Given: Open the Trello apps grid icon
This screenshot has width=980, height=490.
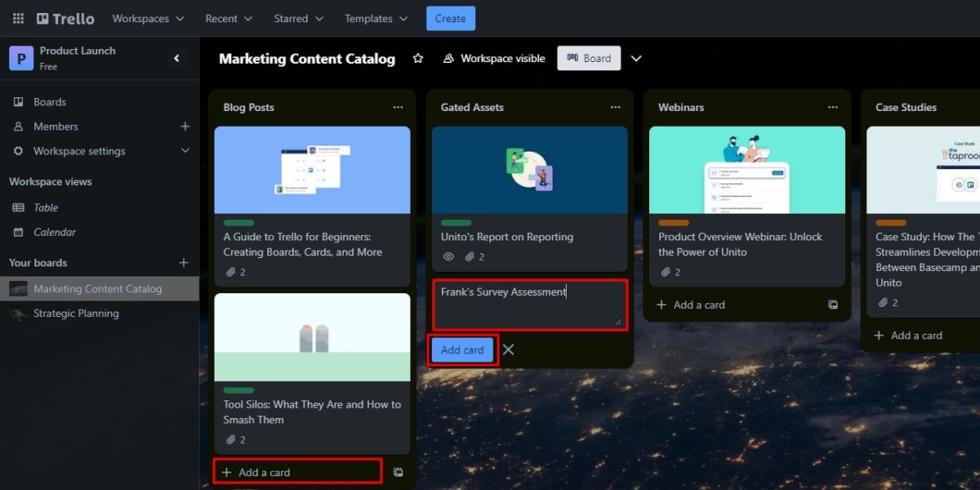Looking at the screenshot, I should click(17, 18).
